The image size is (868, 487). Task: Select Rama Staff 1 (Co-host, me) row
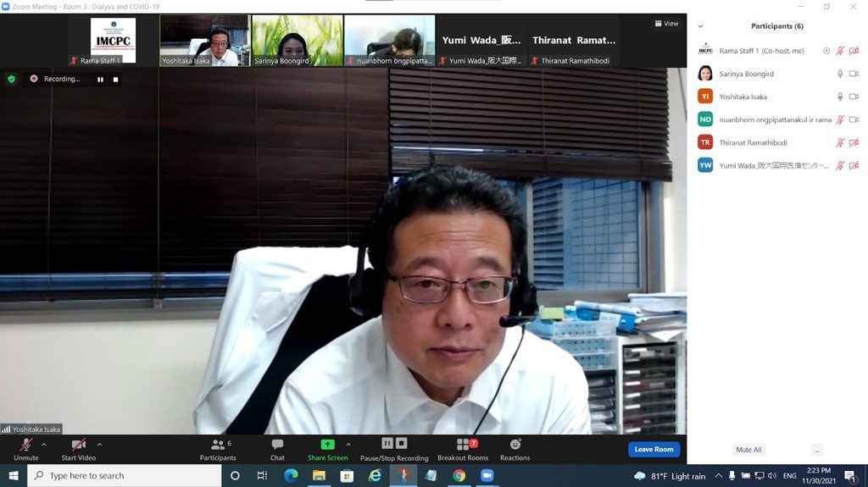tap(777, 51)
